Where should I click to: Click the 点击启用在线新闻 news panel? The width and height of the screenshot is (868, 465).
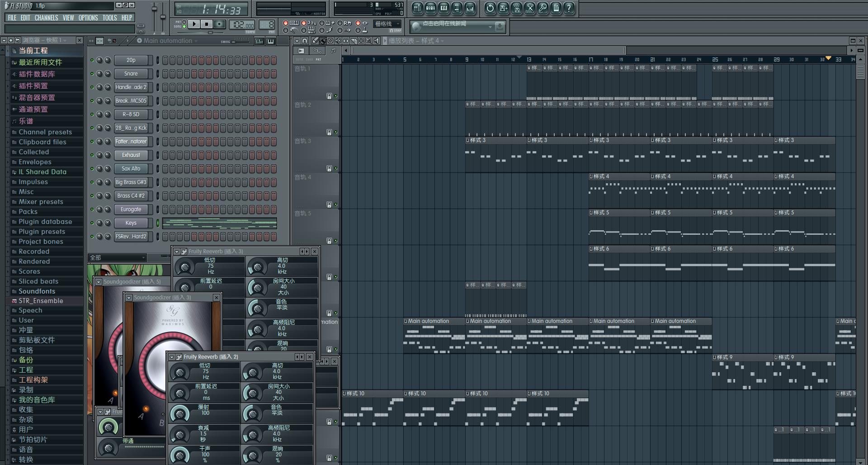pyautogui.click(x=458, y=27)
